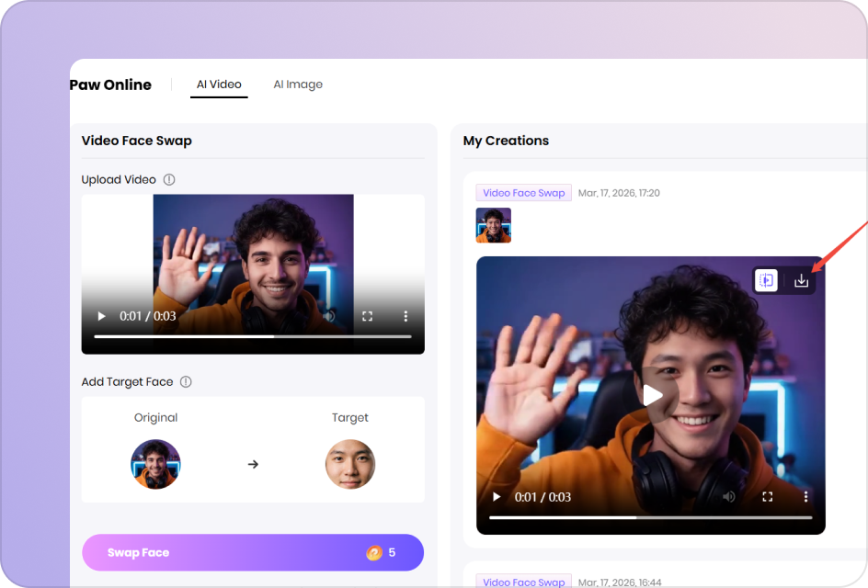Open the result video's three-dot options menu
Screen dimensions: 868x588
805,497
